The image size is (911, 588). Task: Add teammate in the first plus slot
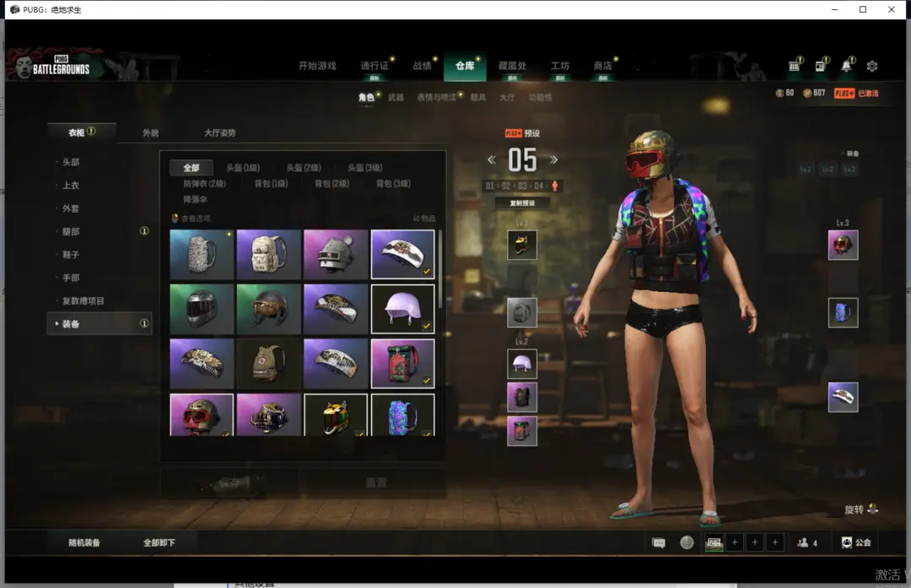[735, 542]
